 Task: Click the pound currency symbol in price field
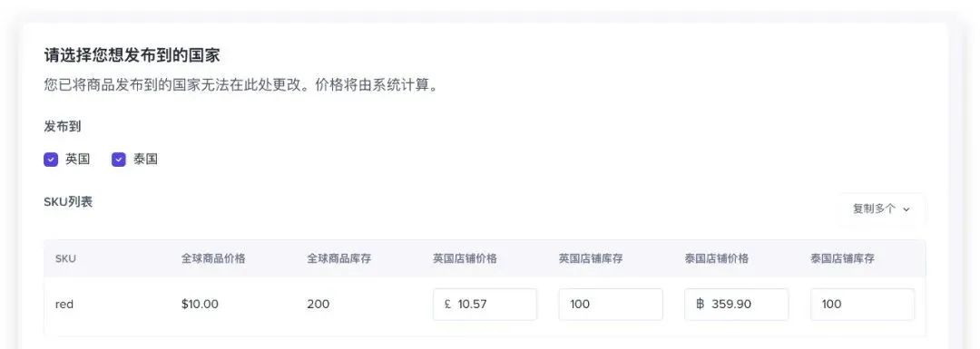447,305
